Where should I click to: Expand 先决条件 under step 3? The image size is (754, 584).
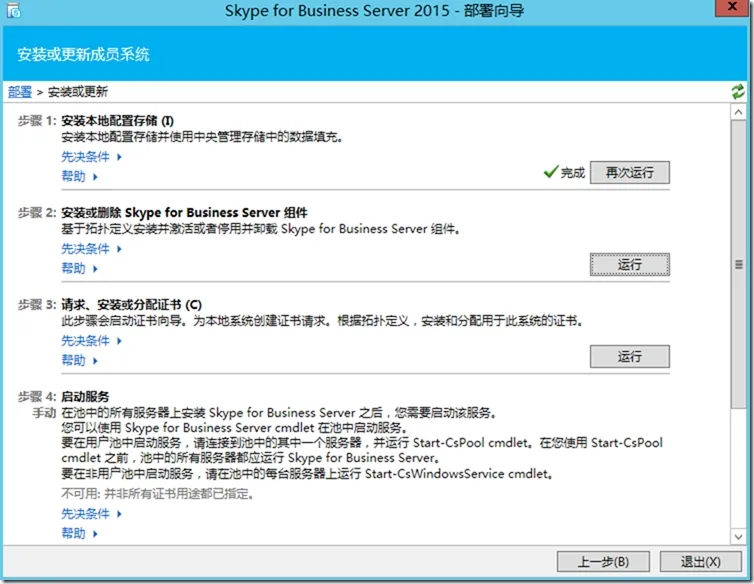91,341
